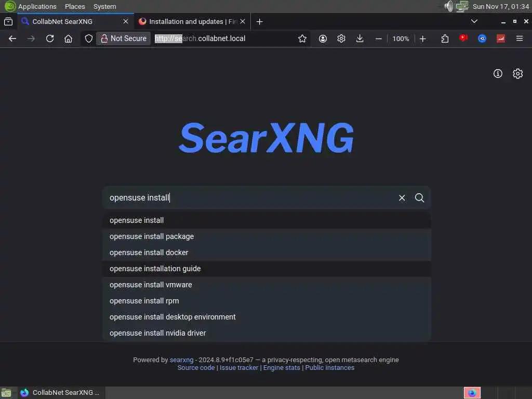Open a new tab
Viewport: 532px width, 399px height.
point(260,22)
